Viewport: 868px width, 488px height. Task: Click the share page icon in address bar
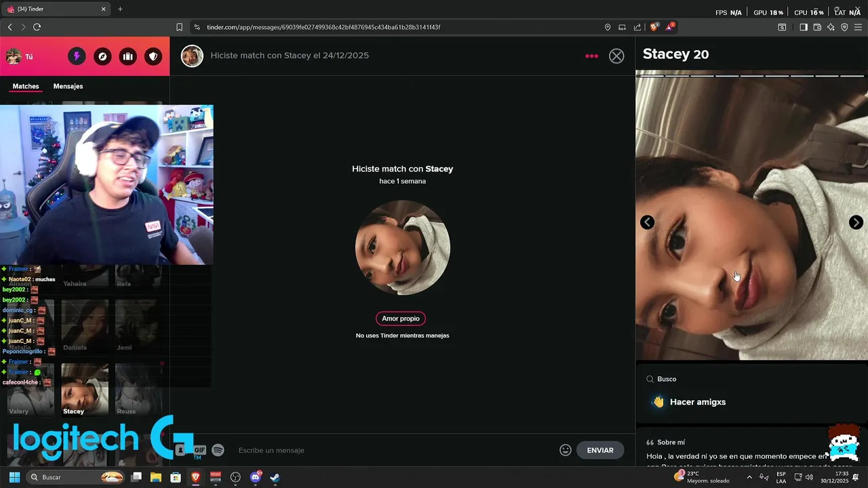[637, 27]
